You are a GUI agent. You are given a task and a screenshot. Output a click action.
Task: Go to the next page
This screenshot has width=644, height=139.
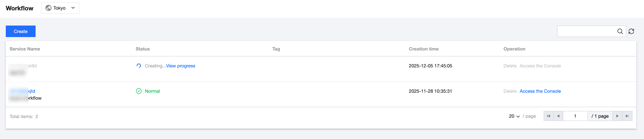617,116
